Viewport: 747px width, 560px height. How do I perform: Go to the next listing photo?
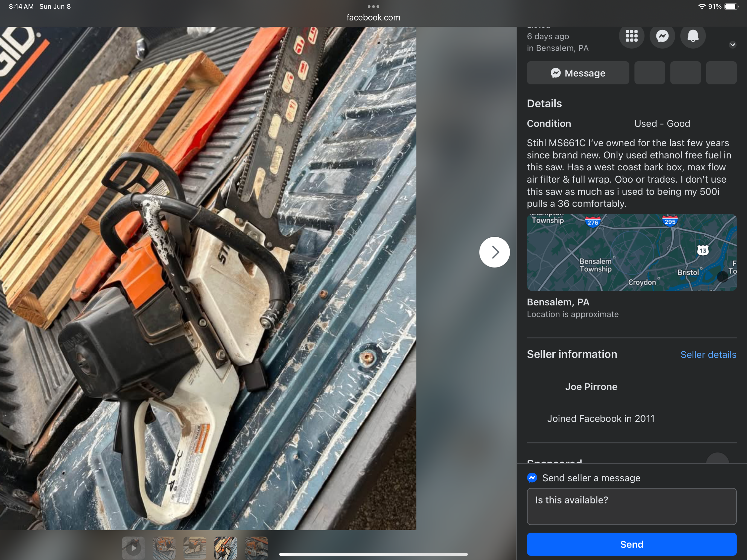coord(494,252)
